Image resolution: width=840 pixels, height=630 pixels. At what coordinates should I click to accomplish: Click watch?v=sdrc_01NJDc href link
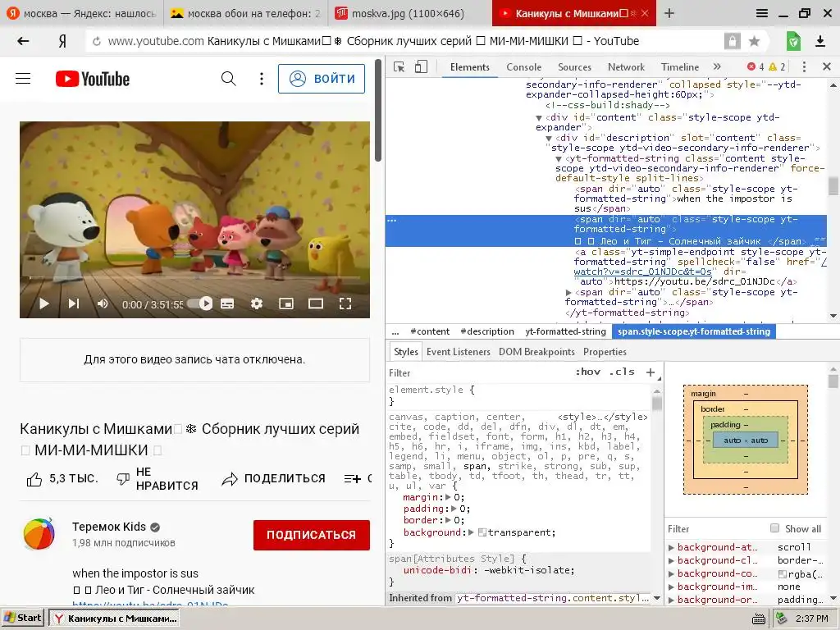[643, 272]
